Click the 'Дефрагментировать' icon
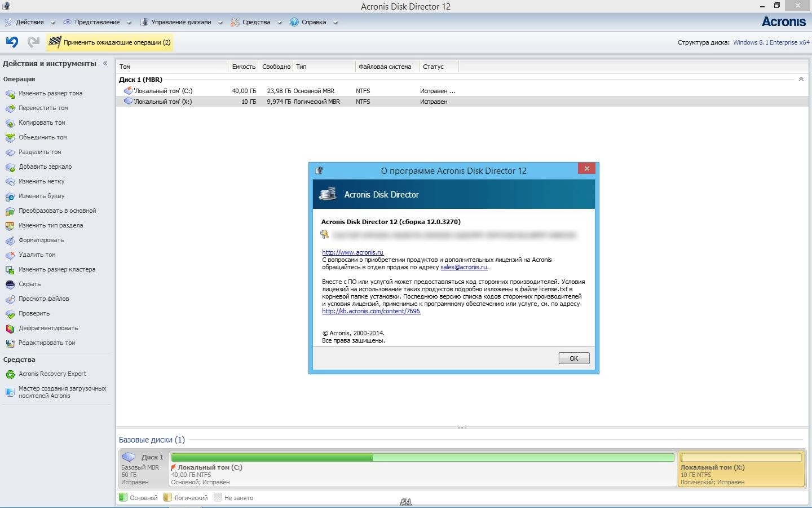This screenshot has width=812, height=508. pyautogui.click(x=10, y=329)
